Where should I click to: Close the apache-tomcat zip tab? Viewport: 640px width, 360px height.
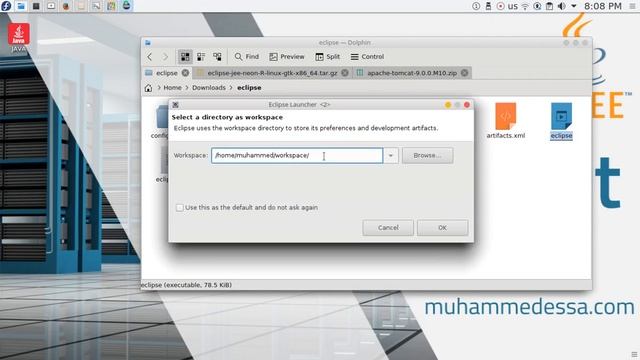pyautogui.click(x=464, y=73)
